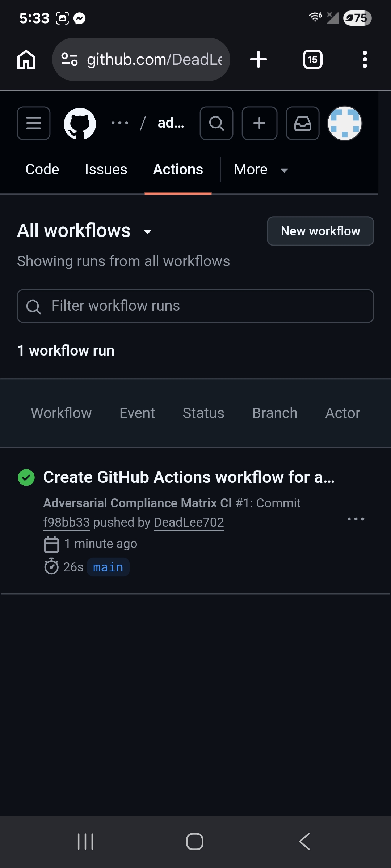Open the Branch filter dropdown

click(275, 413)
